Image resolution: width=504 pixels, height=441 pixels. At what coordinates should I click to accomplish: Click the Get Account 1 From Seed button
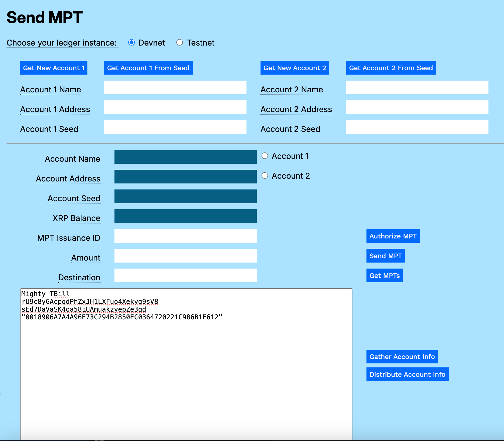(x=148, y=68)
